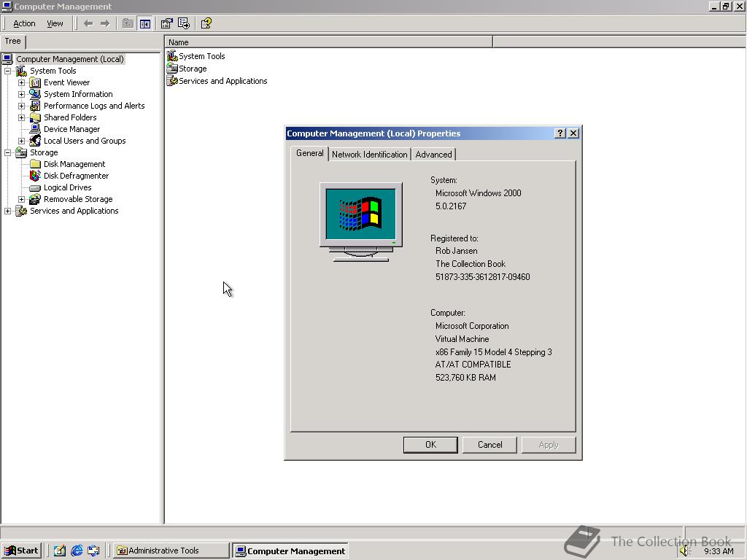Click the volume speaker icon in the system tray
Viewport: 747px width, 560px height.
(684, 551)
